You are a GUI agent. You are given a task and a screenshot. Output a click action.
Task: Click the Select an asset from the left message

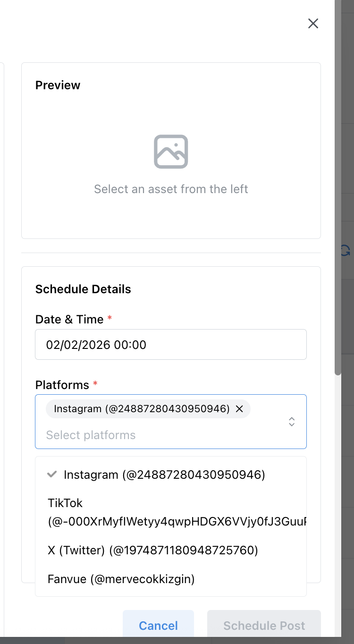171,189
